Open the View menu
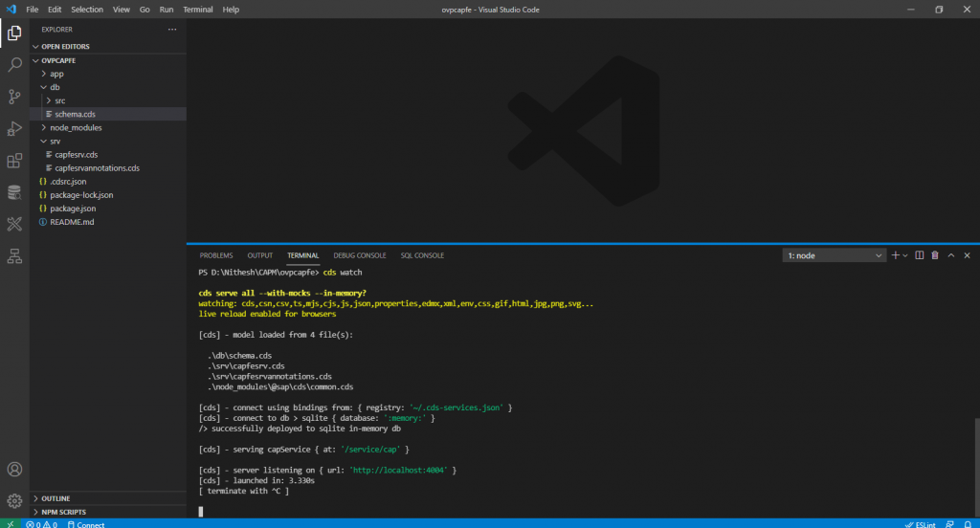This screenshot has height=528, width=980. (122, 10)
